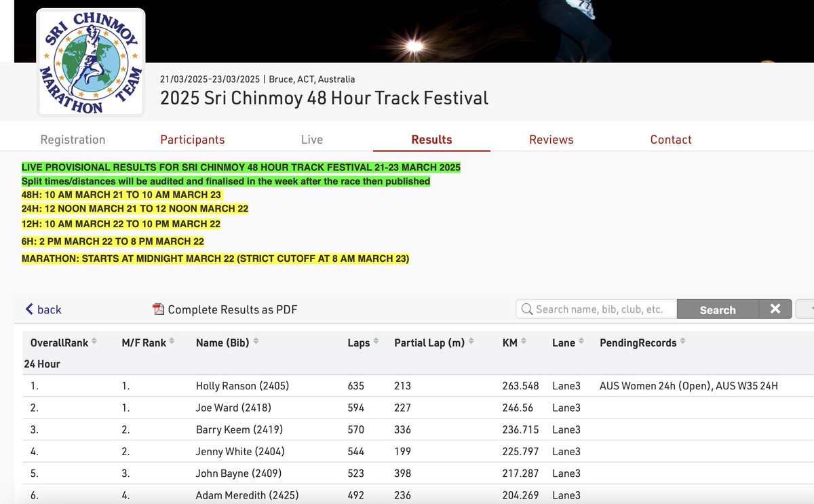Sort by Partial Lap (m) column arrows
The width and height of the screenshot is (814, 504).
(x=471, y=342)
